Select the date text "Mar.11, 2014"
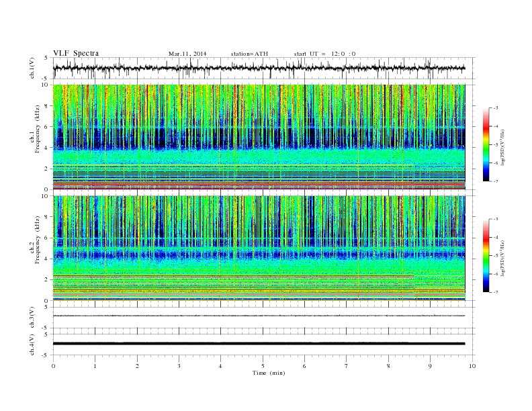The image size is (532, 411). coord(187,54)
